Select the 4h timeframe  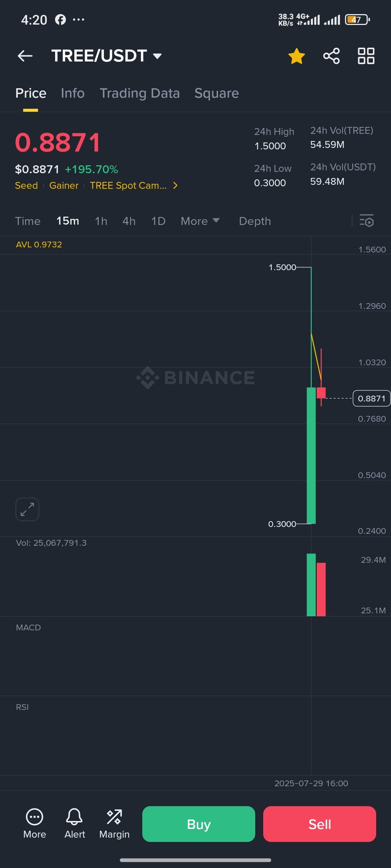pyautogui.click(x=129, y=221)
